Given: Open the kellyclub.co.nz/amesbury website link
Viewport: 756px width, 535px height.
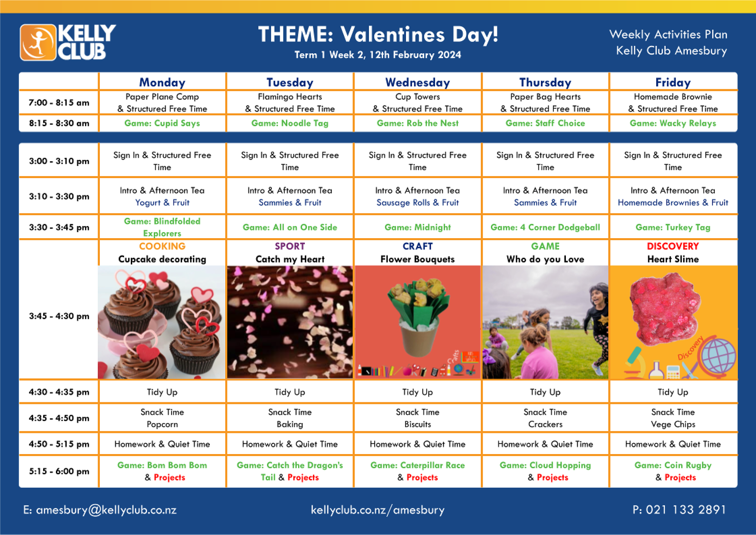Looking at the screenshot, I should pyautogui.click(x=378, y=510).
